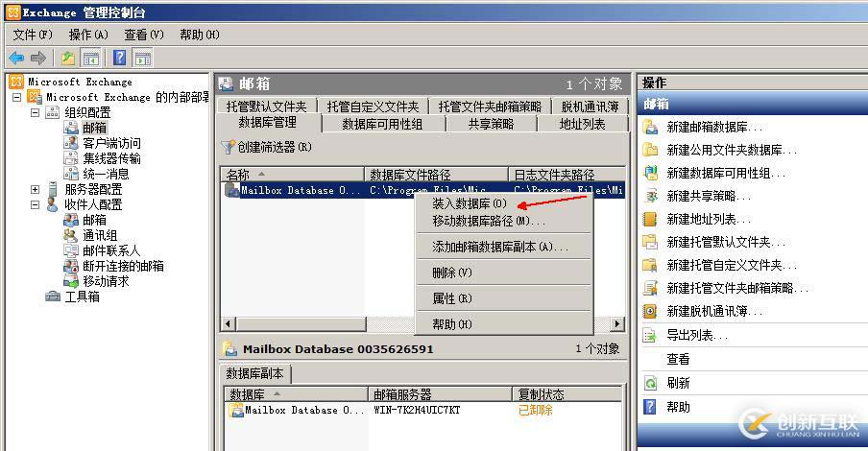The height and width of the screenshot is (451, 868).
Task: Select 邮件联系人 in the tree
Action: click(111, 250)
